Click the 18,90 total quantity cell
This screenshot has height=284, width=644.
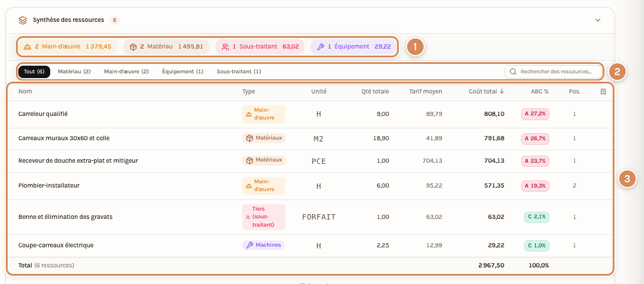click(x=382, y=138)
